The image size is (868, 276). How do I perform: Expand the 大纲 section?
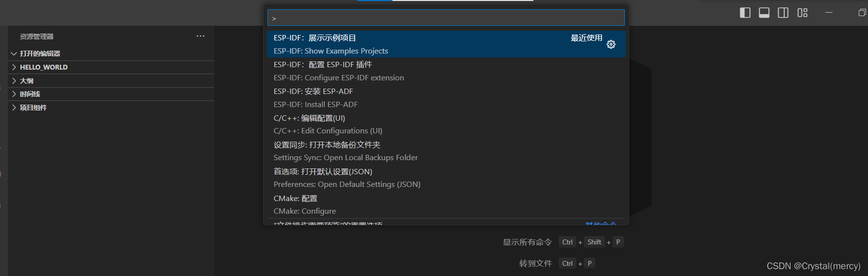click(111, 81)
